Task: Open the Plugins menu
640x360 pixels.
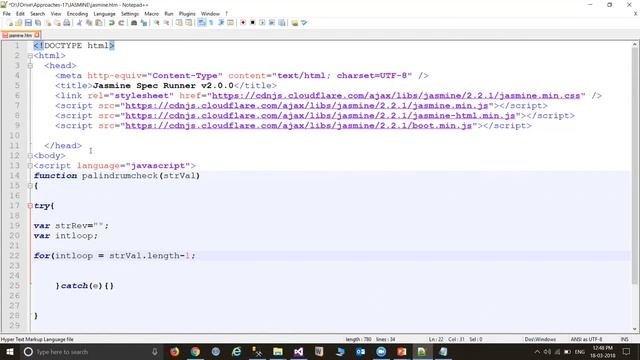Action: click(x=187, y=13)
